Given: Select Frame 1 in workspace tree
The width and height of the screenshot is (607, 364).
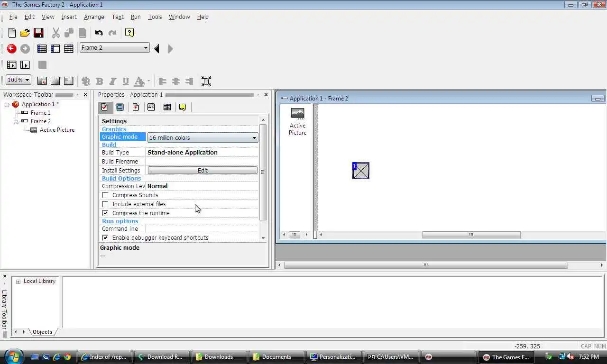Looking at the screenshot, I should (40, 113).
